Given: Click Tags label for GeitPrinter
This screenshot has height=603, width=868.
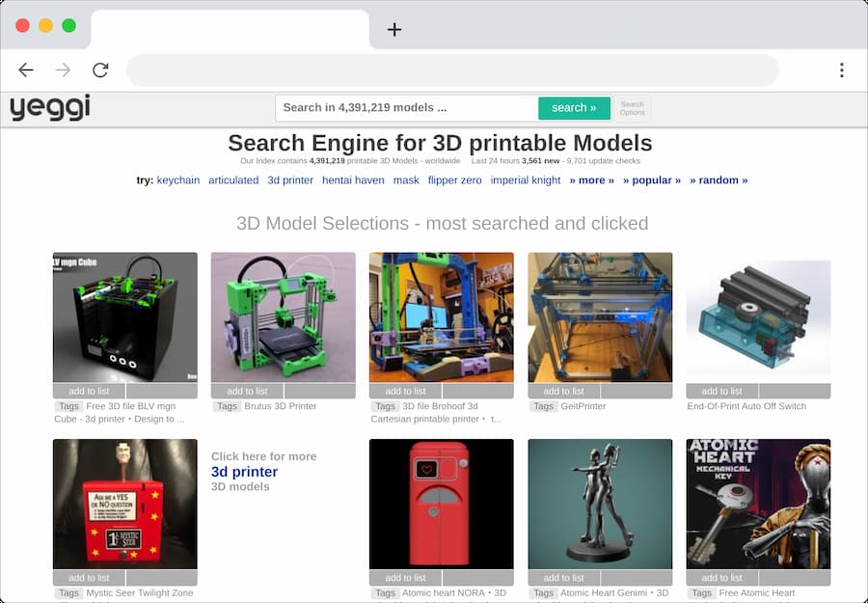Looking at the screenshot, I should 544,406.
